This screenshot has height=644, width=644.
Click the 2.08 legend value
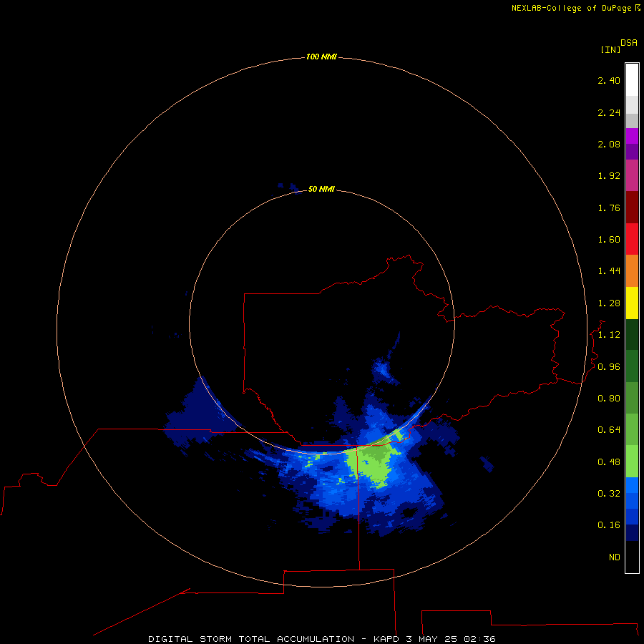tap(609, 144)
